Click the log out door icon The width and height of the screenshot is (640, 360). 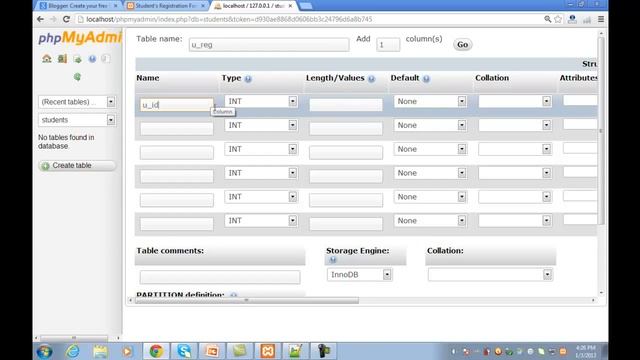(x=62, y=59)
